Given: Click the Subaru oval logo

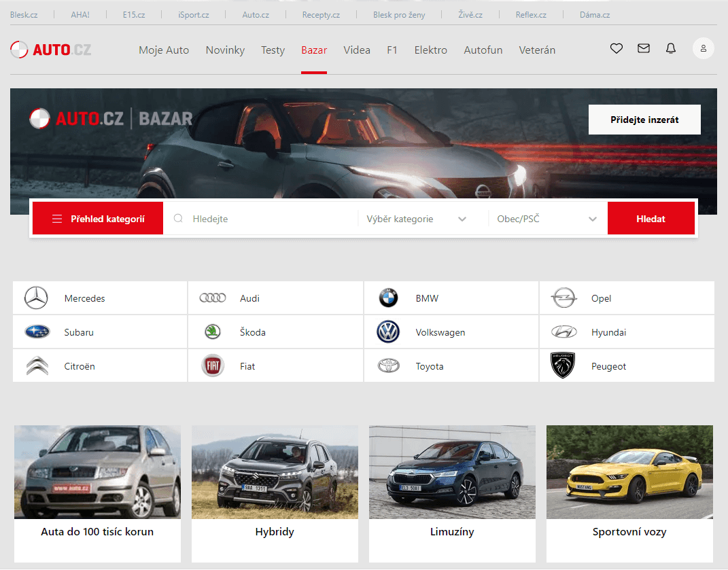Looking at the screenshot, I should (x=37, y=332).
